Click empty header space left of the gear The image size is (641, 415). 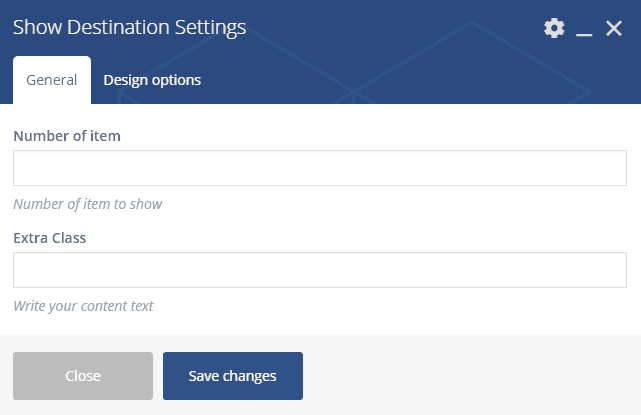click(x=400, y=28)
